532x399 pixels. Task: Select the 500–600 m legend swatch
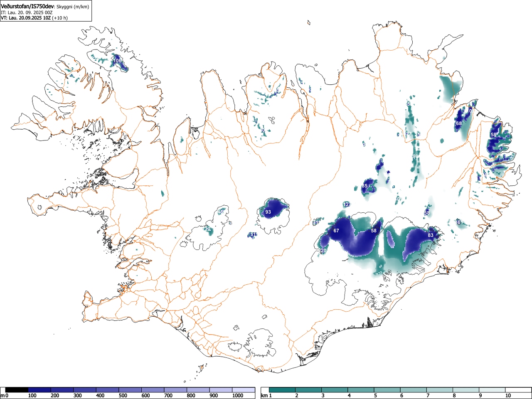[130, 390]
